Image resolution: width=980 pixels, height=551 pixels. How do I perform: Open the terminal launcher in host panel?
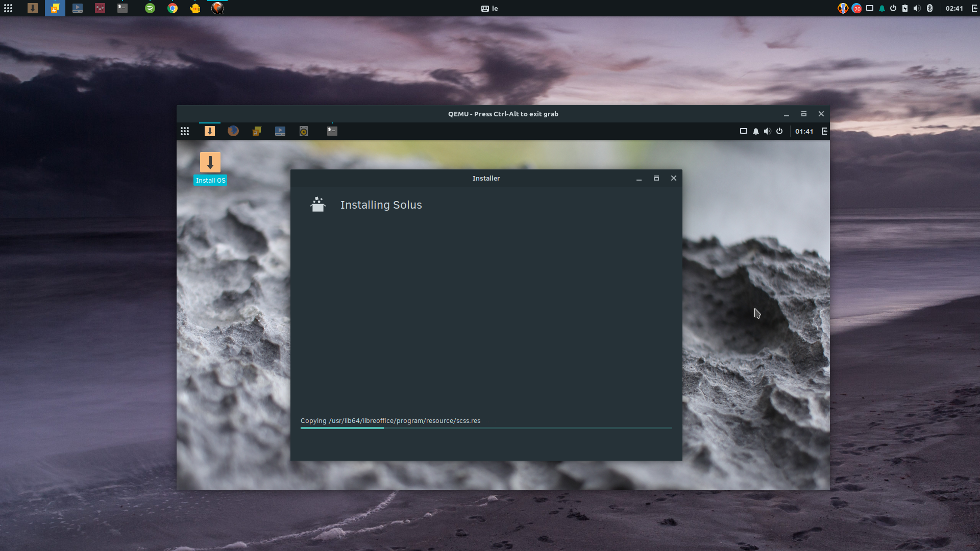[x=122, y=8]
